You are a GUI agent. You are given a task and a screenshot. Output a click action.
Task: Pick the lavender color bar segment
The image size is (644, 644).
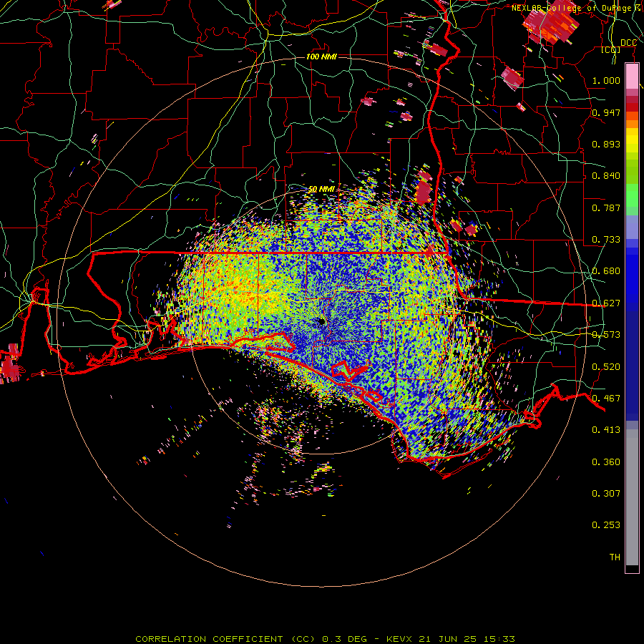click(632, 227)
